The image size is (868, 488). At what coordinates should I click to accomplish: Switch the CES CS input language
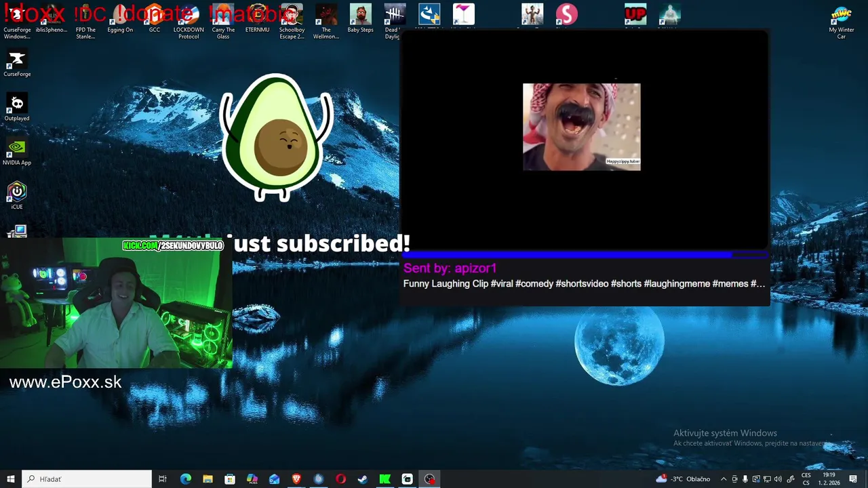(806, 479)
